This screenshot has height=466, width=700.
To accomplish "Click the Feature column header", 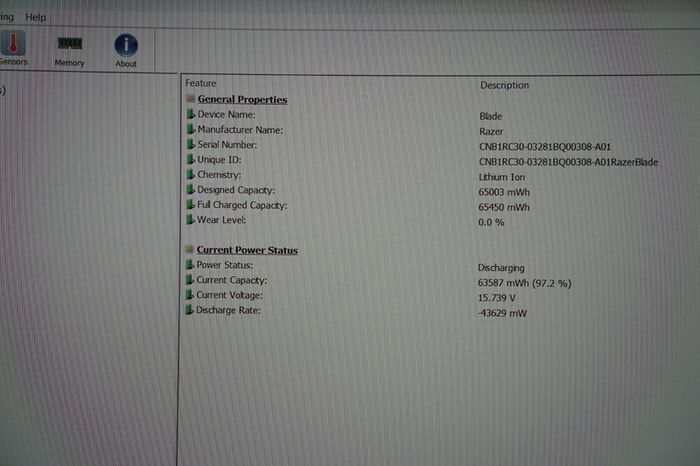I will click(x=200, y=83).
